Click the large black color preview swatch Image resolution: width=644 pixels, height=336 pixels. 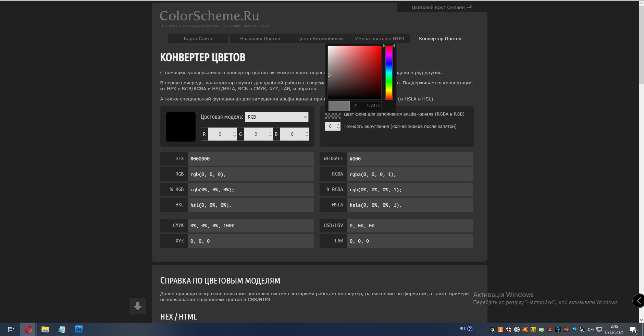[181, 127]
